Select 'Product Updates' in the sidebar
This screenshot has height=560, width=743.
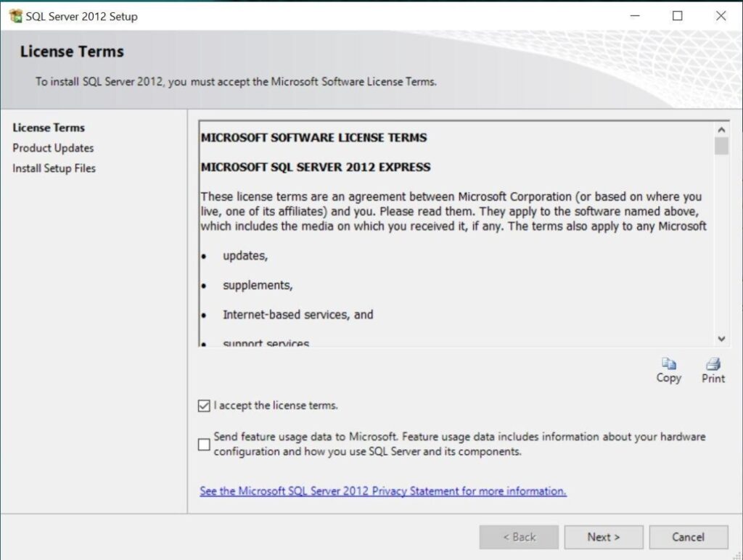(x=52, y=148)
